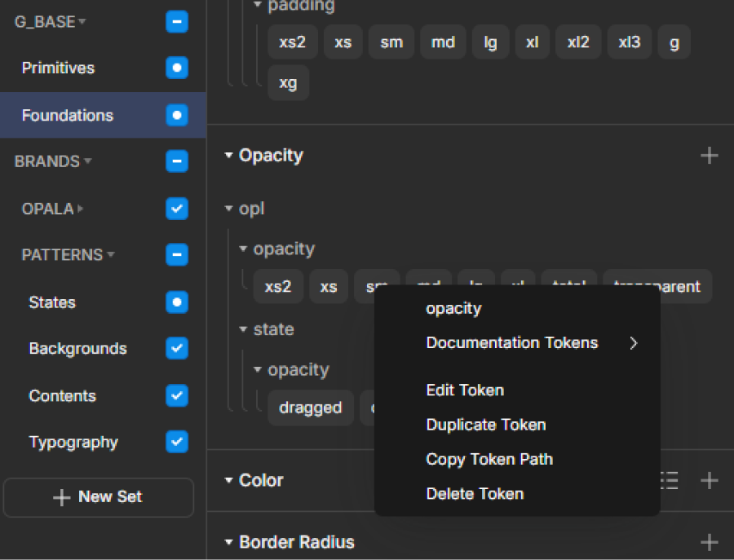734x560 pixels.
Task: Add a new Color token with plus icon
Action: (709, 481)
